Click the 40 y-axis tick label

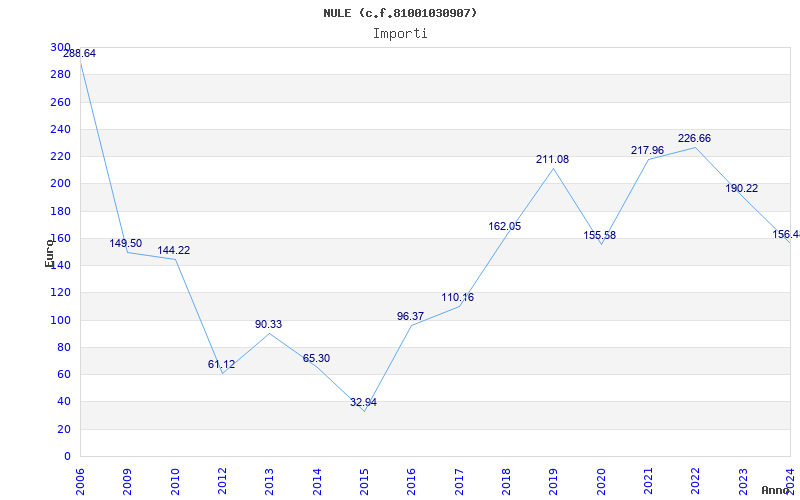point(64,402)
